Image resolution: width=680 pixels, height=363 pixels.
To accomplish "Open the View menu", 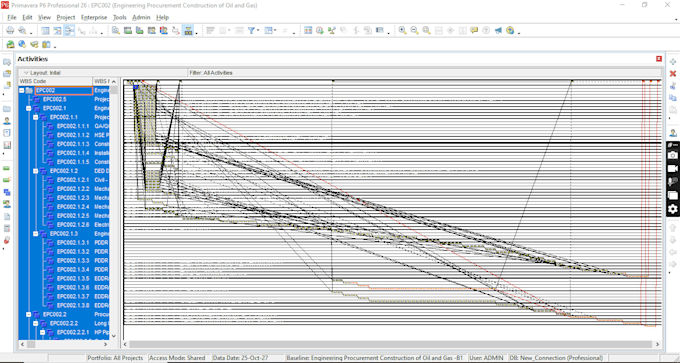I will [x=44, y=17].
